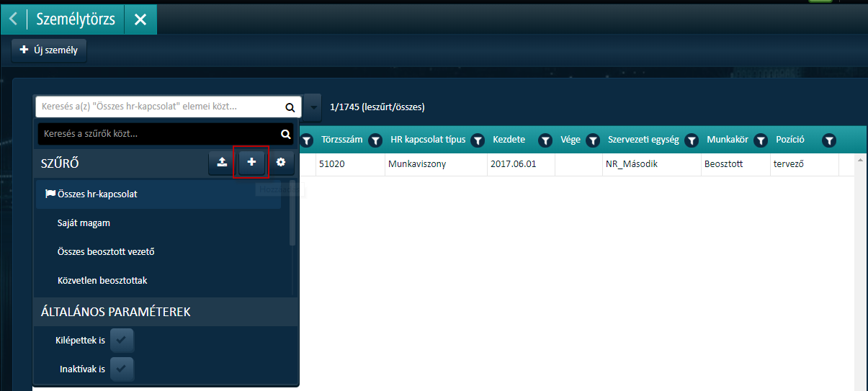Click the Munkaviszony cell

click(435, 164)
